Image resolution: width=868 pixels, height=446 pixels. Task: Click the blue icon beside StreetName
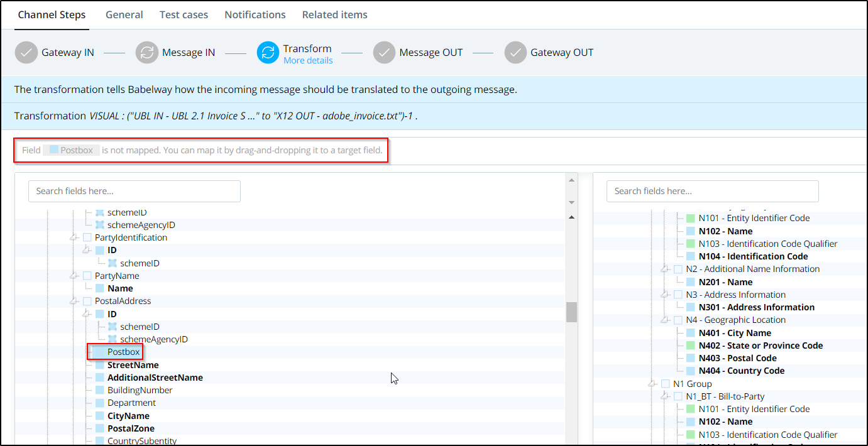pyautogui.click(x=99, y=365)
